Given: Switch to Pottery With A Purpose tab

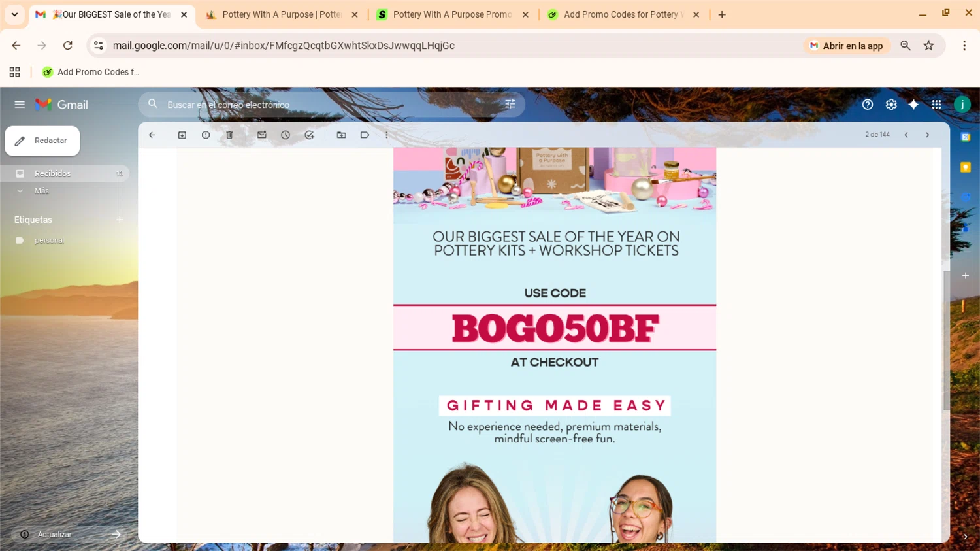Looking at the screenshot, I should pos(281,14).
